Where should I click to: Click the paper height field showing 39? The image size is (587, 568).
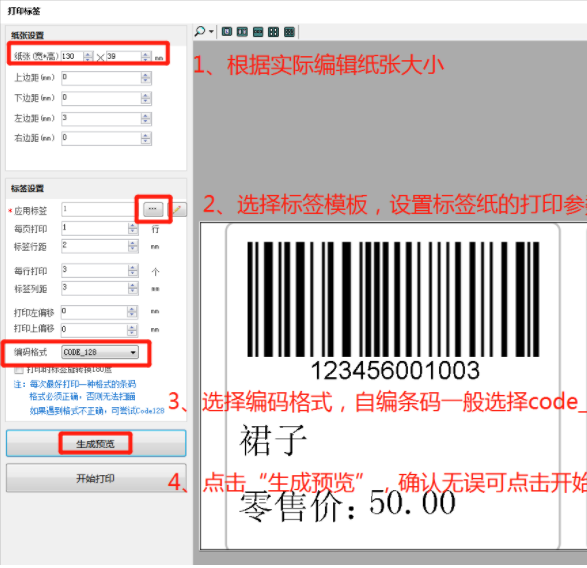coord(124,56)
